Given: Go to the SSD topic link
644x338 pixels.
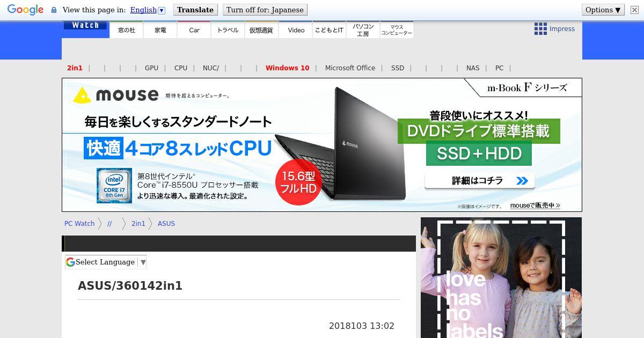Looking at the screenshot, I should pos(398,68).
